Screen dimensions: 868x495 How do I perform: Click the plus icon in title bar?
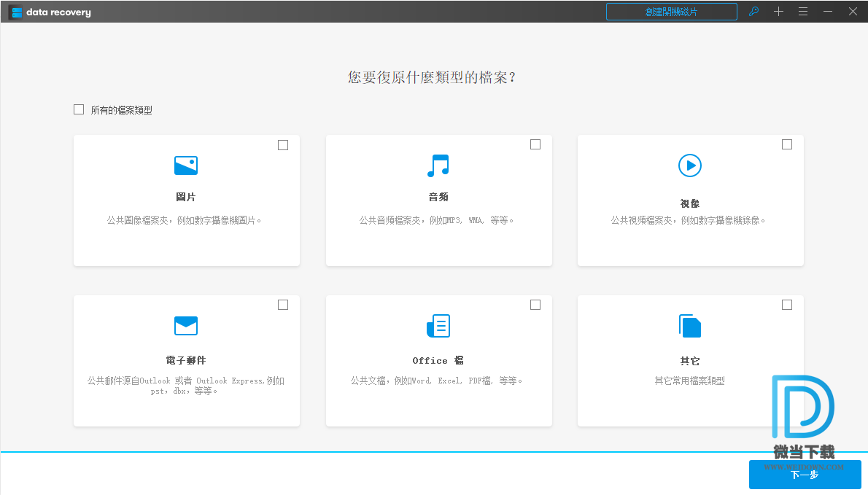pyautogui.click(x=778, y=12)
